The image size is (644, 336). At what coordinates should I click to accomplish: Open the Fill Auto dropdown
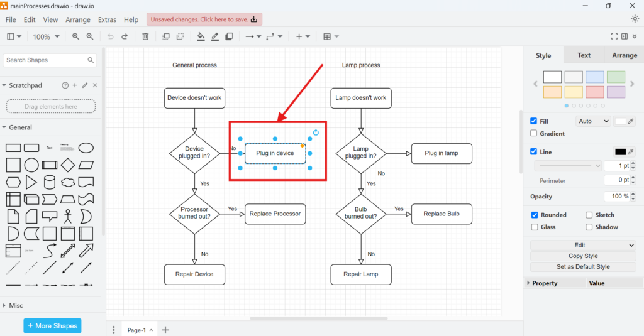592,121
